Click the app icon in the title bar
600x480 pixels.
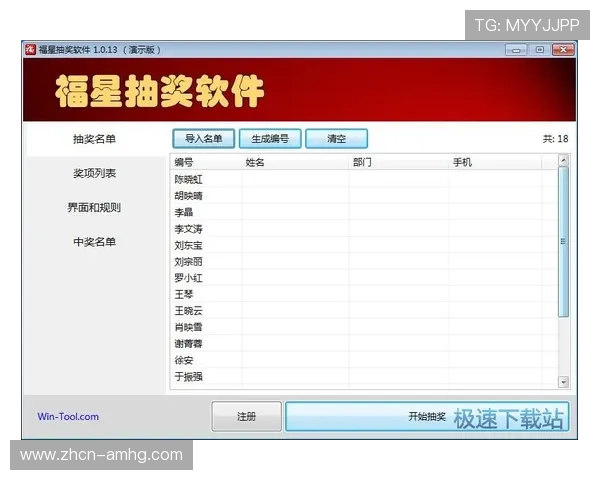pos(31,50)
